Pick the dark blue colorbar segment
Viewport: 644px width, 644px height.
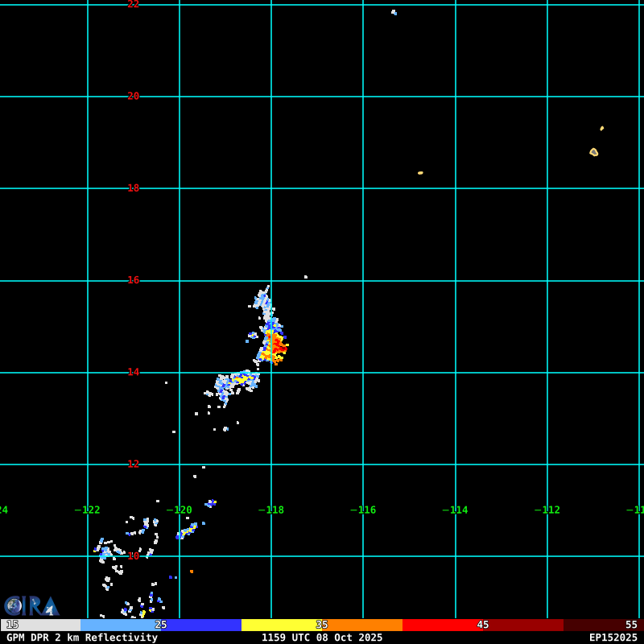200,625
